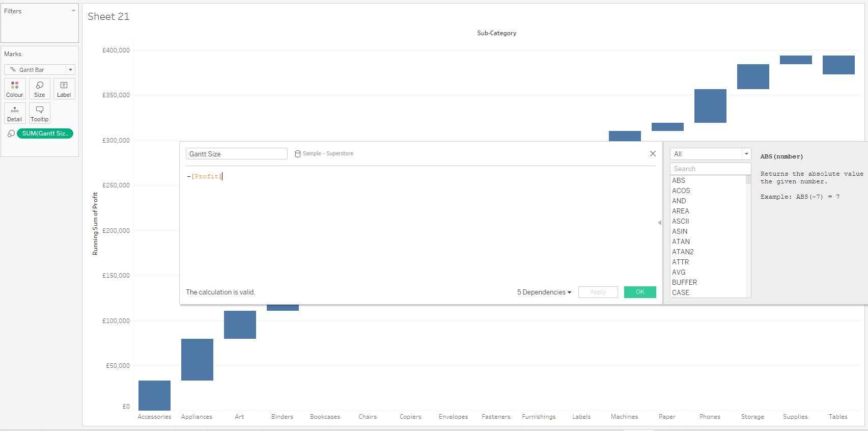Choose the ATTR function from list

pyautogui.click(x=680, y=262)
